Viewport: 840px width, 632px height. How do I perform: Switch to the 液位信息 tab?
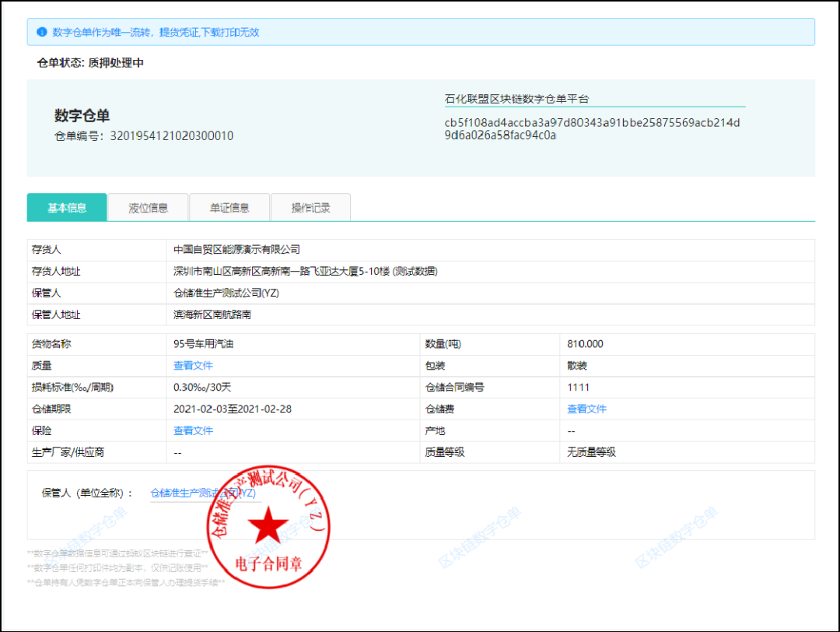(x=148, y=207)
